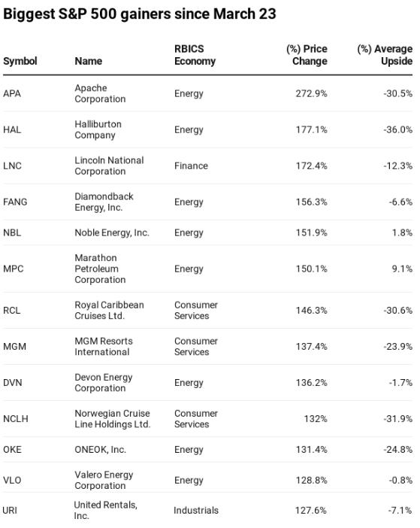Select the Industrials cell for URI
This screenshot has height=528, width=420.
click(x=196, y=511)
